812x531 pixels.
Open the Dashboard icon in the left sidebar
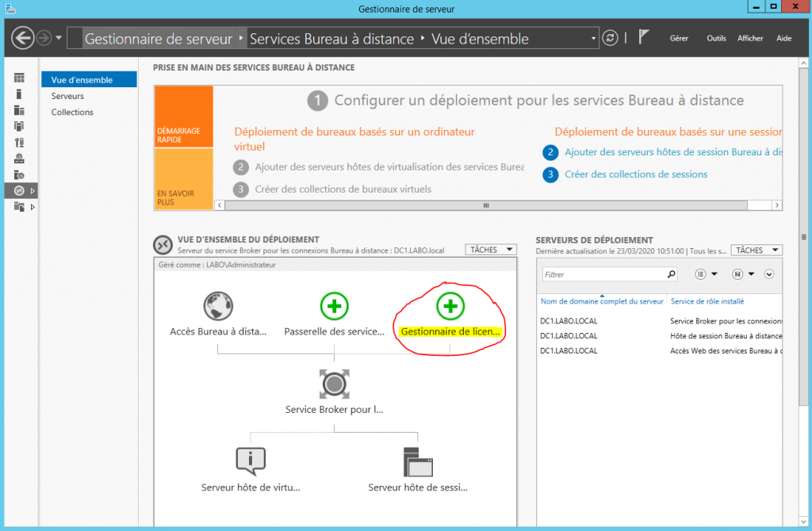click(x=19, y=76)
